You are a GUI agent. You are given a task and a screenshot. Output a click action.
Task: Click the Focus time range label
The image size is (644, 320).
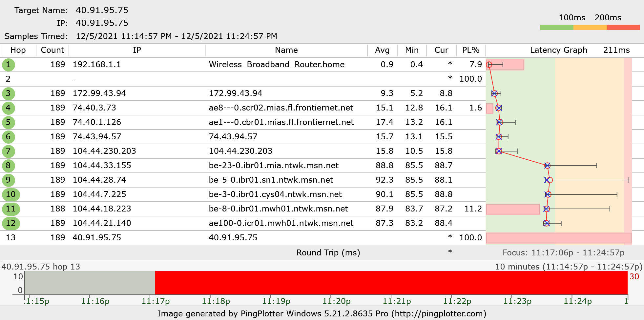coord(563,252)
